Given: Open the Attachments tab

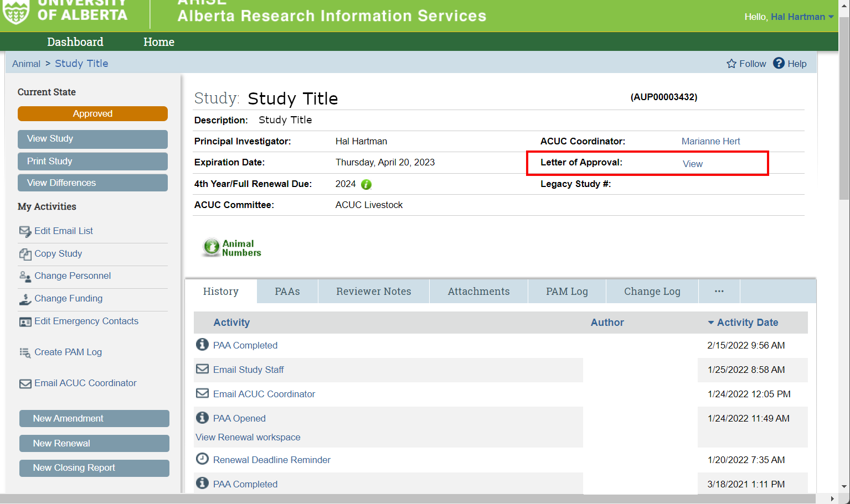Looking at the screenshot, I should point(478,291).
